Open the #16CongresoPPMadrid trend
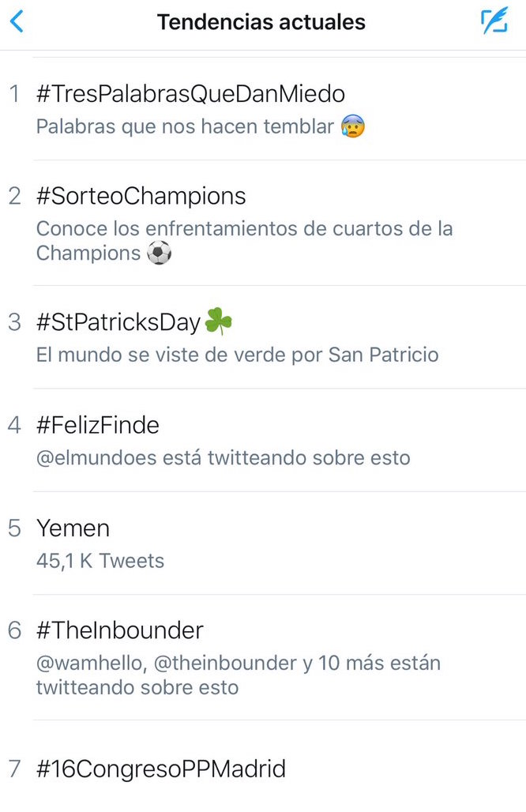Image resolution: width=526 pixels, height=812 pixels. tap(161, 769)
